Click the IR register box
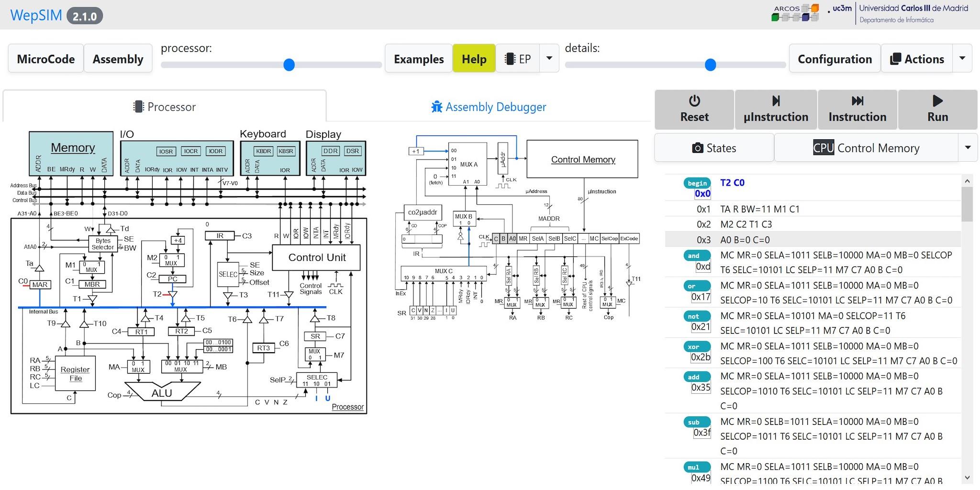This screenshot has width=980, height=490. pyautogui.click(x=220, y=235)
